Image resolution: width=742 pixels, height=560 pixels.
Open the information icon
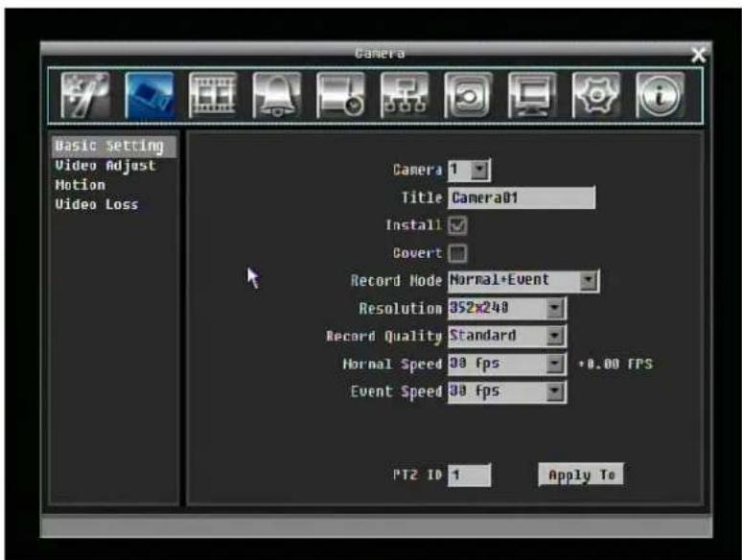tap(661, 95)
